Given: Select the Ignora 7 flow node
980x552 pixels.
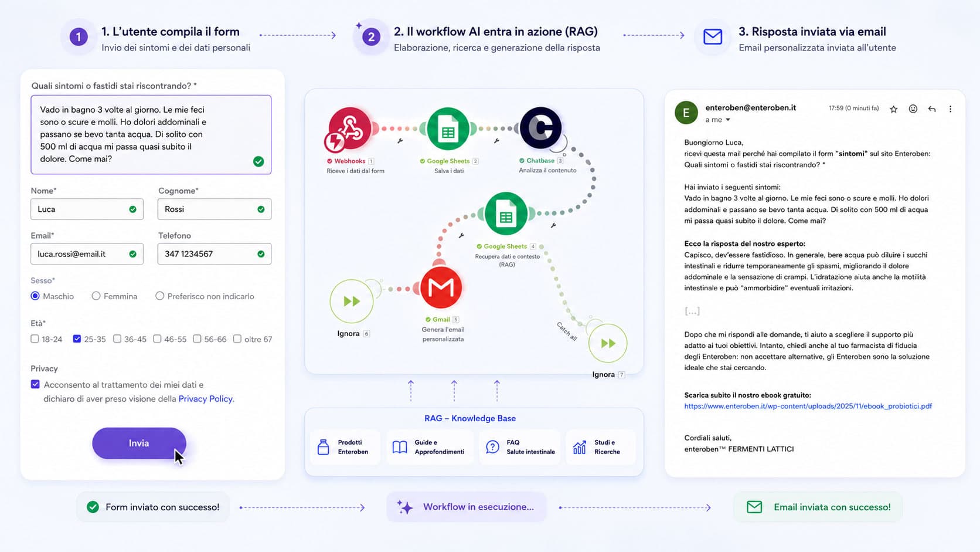Looking at the screenshot, I should tap(608, 343).
